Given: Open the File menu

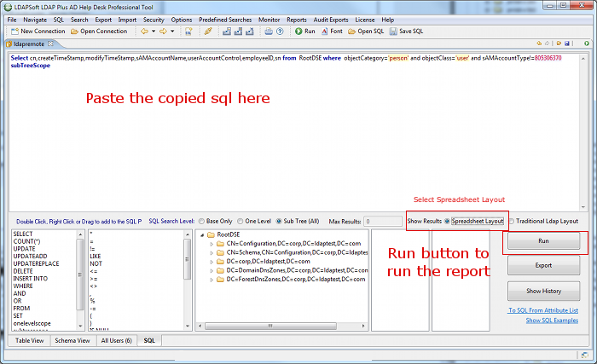Looking at the screenshot, I should click(x=12, y=20).
